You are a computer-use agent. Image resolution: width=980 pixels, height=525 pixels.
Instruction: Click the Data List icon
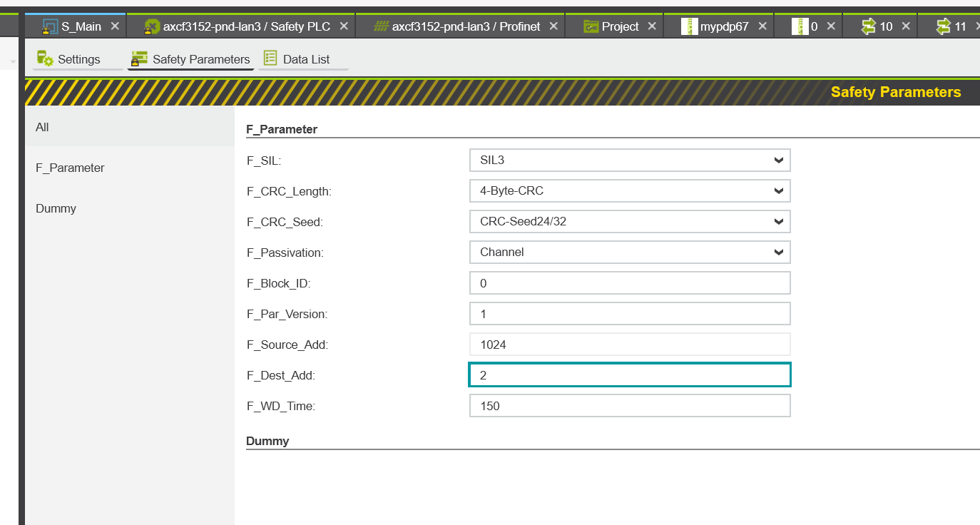[270, 58]
